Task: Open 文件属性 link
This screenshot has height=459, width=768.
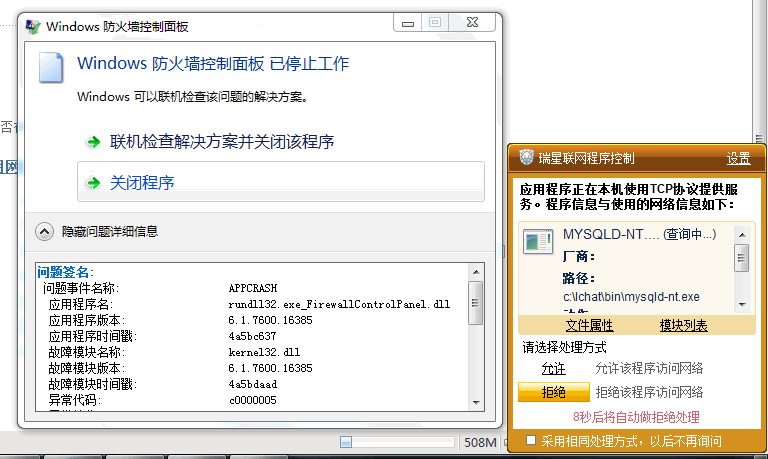Action: 589,325
